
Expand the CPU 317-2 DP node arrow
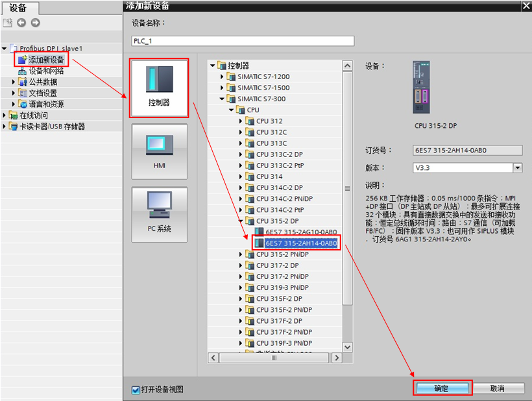(241, 265)
